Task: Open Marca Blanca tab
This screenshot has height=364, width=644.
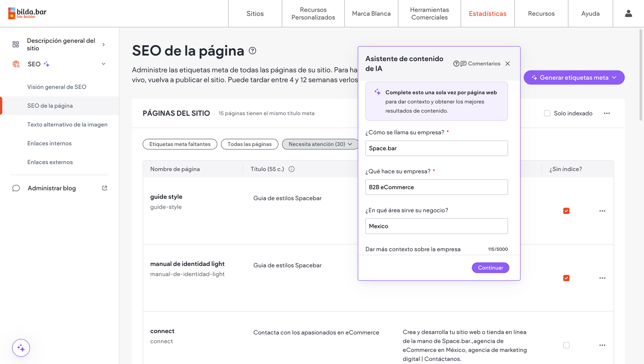Action: pyautogui.click(x=371, y=13)
